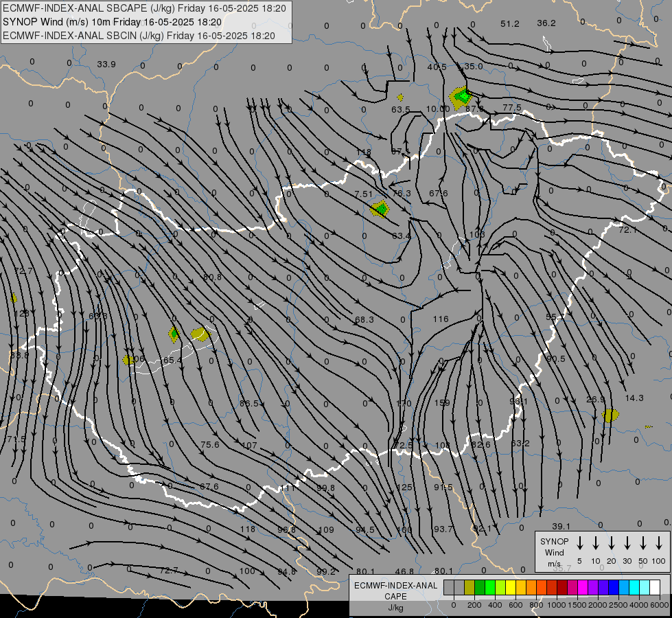Click the green CAPE cell beside value 7.51
Viewport: 672px width, 618px height.
click(381, 209)
